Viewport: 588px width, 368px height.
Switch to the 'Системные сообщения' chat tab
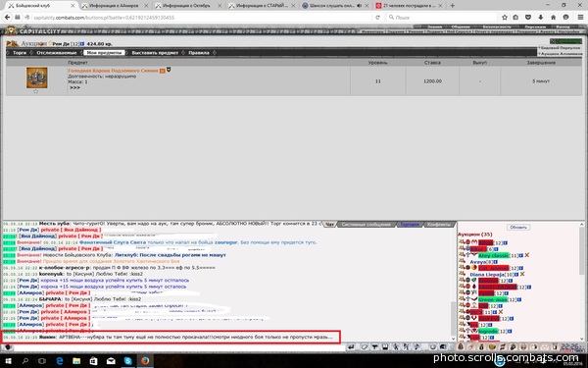coord(366,224)
